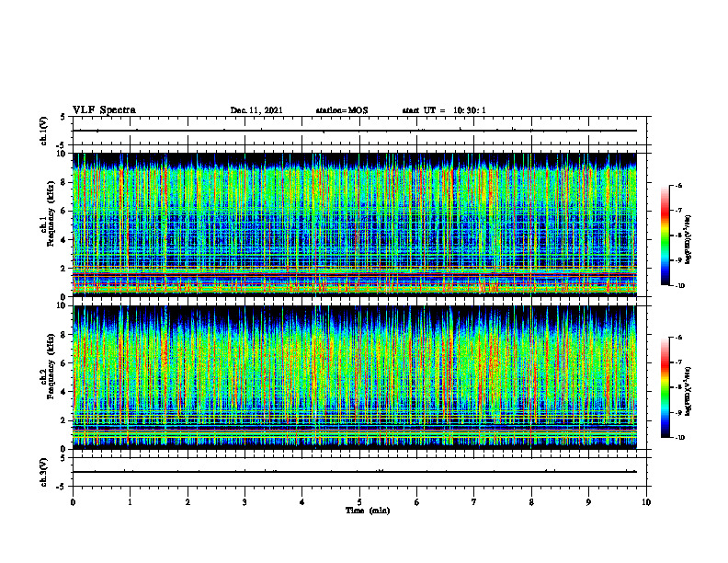Click the ch.1 voltage waveform trace

point(355,131)
